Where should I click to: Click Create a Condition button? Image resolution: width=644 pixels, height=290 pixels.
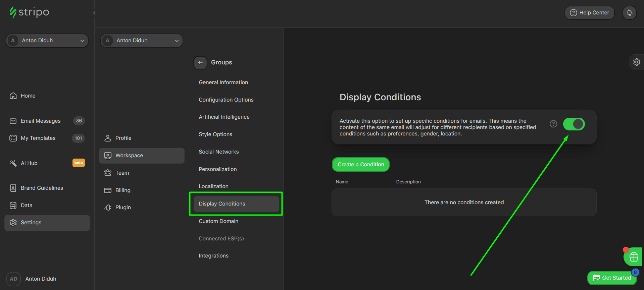click(361, 165)
